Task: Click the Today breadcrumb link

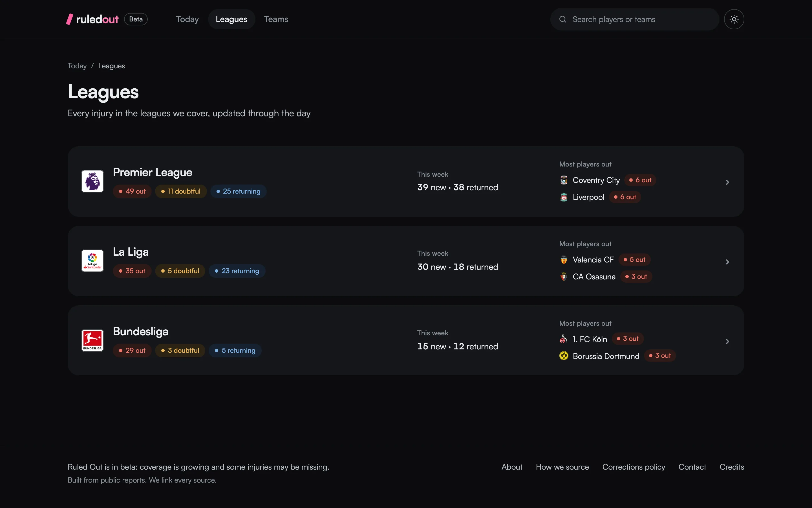Action: click(77, 66)
